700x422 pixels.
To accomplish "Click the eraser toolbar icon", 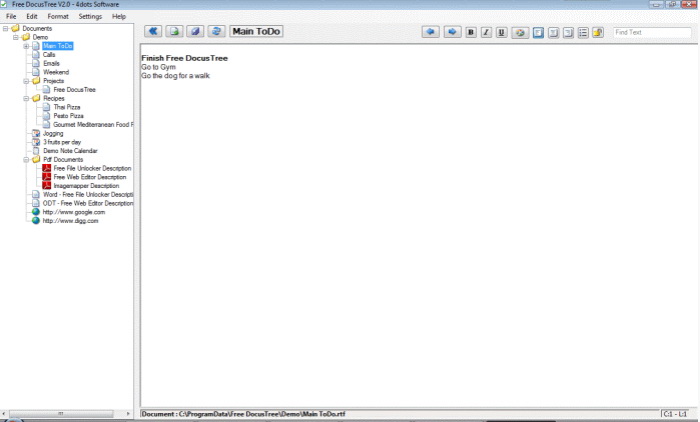I will [195, 31].
